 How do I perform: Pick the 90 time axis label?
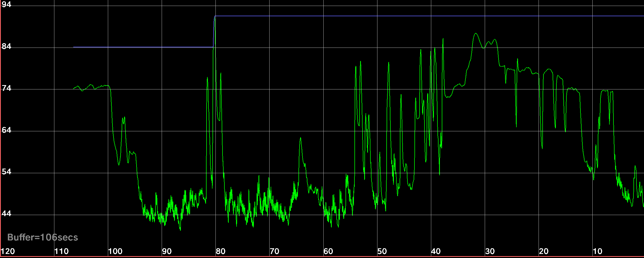coord(167,251)
